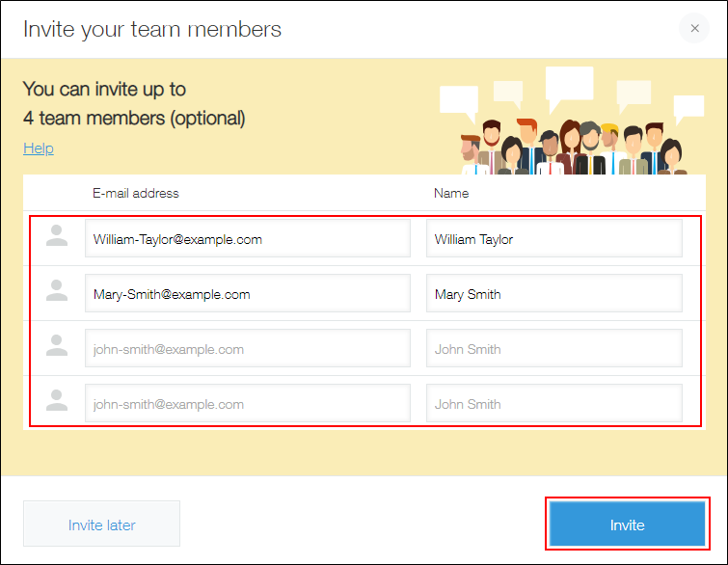Image resolution: width=728 pixels, height=565 pixels.
Task: Click the Name column header
Action: point(451,193)
